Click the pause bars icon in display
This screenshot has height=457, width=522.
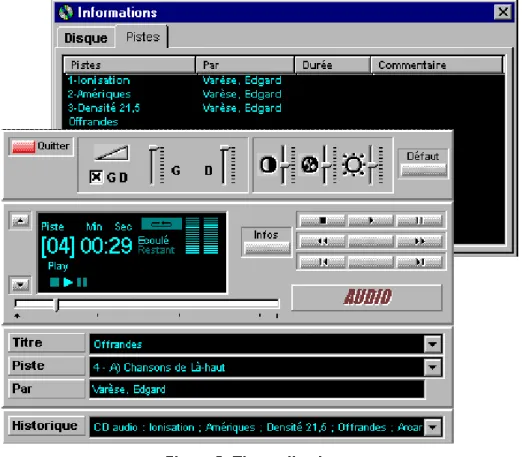pyautogui.click(x=82, y=282)
